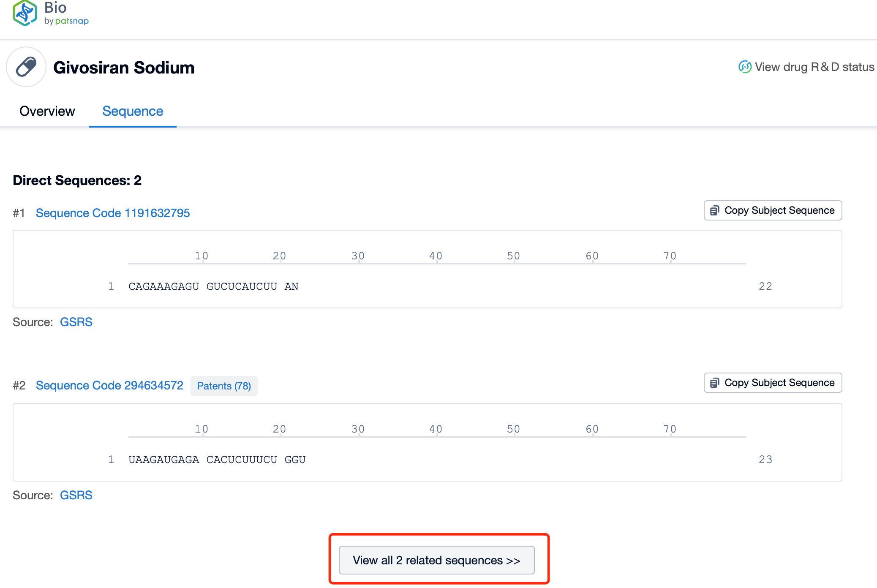
Task: Open Sequence Code 294634572 link
Action: (109, 385)
